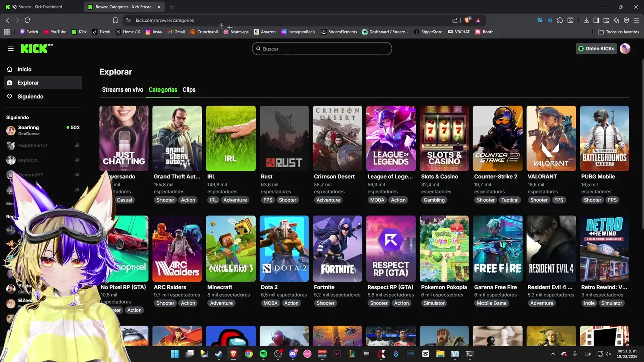
Task: Bookmark this page with the bookmark icon
Action: (x=115, y=20)
